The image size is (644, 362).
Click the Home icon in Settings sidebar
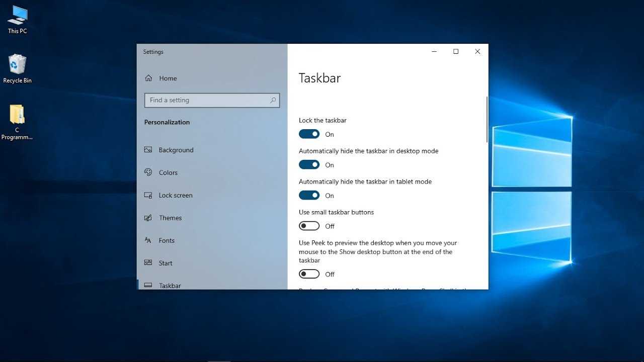click(148, 78)
